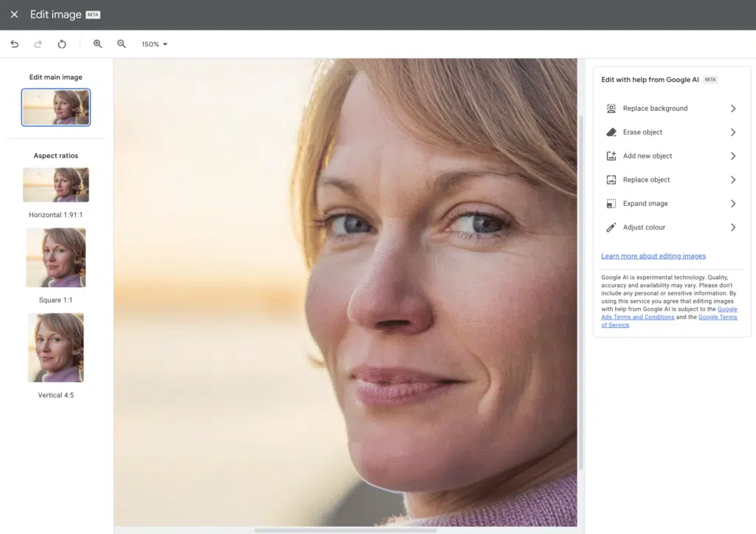Open the 150% zoom level dropdown

tap(154, 44)
